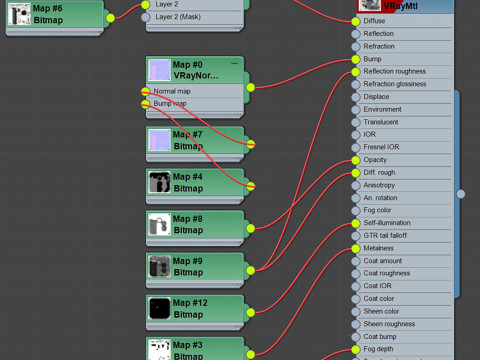This screenshot has height=360, width=480.
Task: Click the Reflection input socket
Action: coord(356,34)
